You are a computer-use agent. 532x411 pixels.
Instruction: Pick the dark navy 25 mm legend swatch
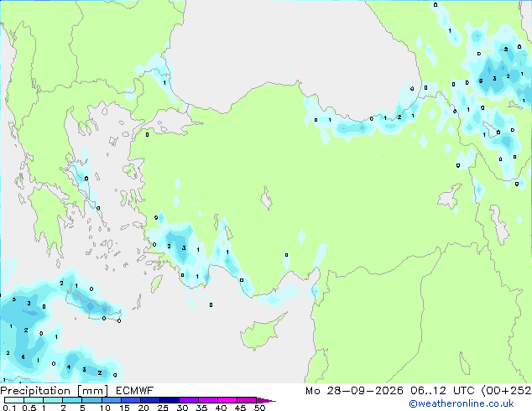pos(170,400)
